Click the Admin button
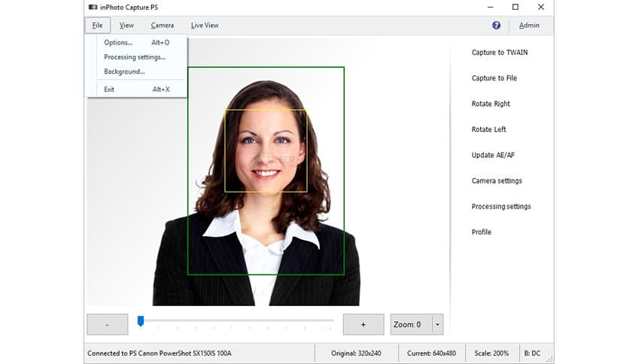The width and height of the screenshot is (629, 364). [529, 25]
